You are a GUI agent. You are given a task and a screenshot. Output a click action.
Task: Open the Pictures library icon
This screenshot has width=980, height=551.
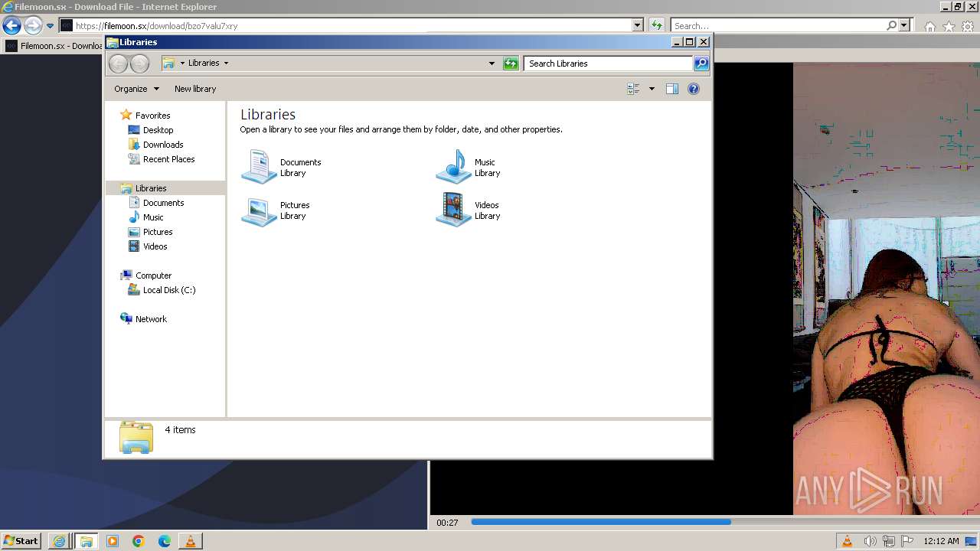[259, 210]
